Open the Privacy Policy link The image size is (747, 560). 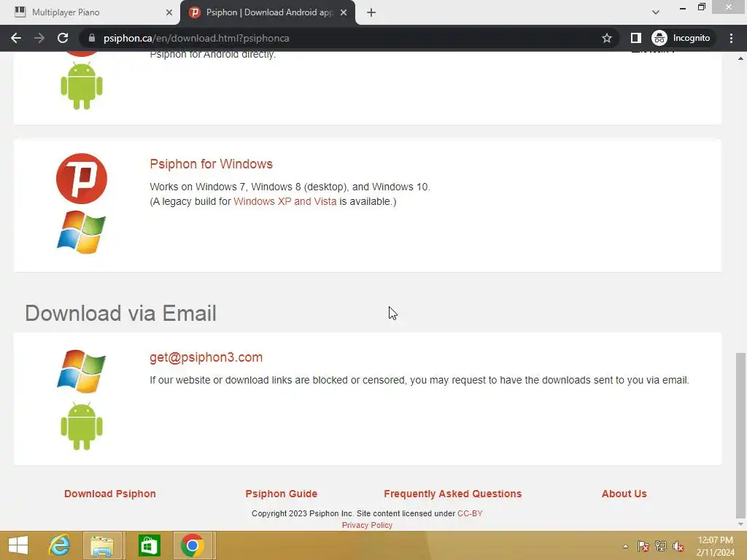coord(367,525)
